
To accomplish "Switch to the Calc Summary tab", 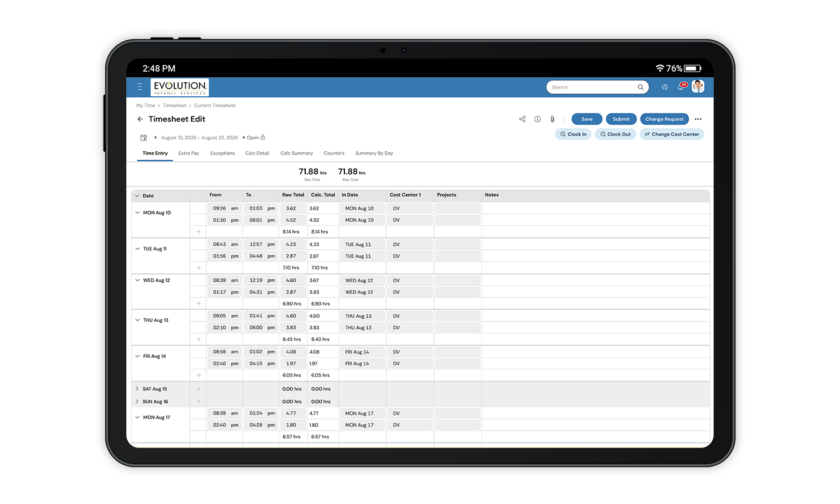I will point(296,153).
